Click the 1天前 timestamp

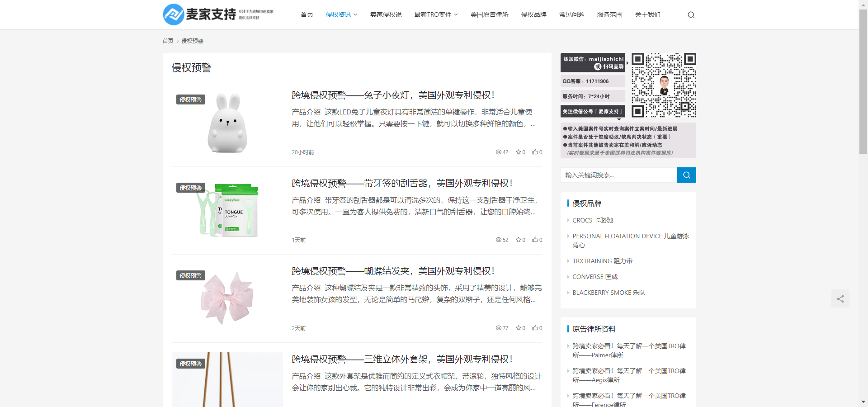pyautogui.click(x=299, y=240)
